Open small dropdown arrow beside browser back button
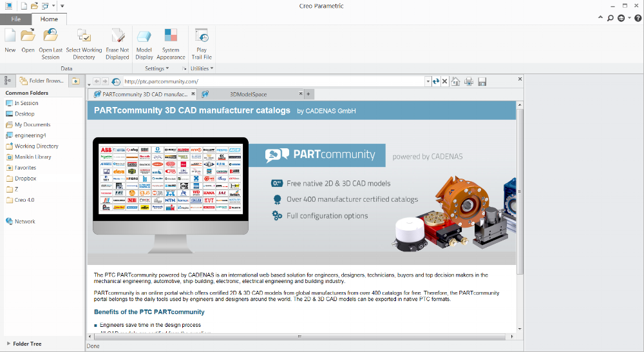644x352 pixels. pos(89,84)
